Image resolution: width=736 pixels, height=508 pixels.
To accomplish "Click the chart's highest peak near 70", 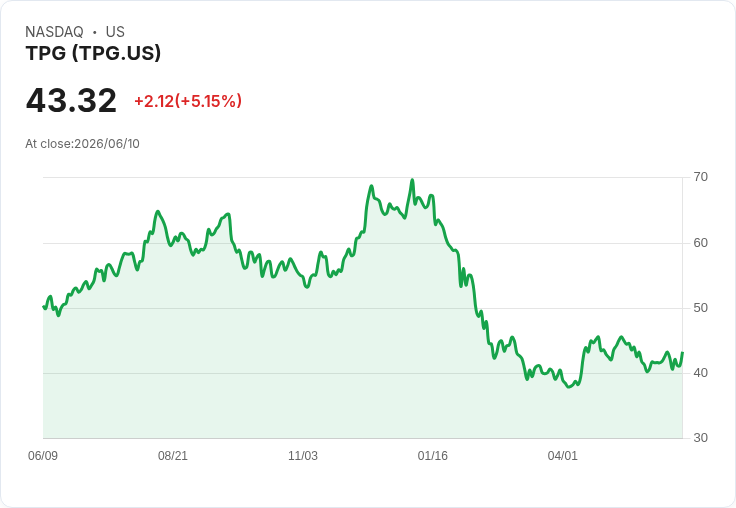I will [412, 180].
